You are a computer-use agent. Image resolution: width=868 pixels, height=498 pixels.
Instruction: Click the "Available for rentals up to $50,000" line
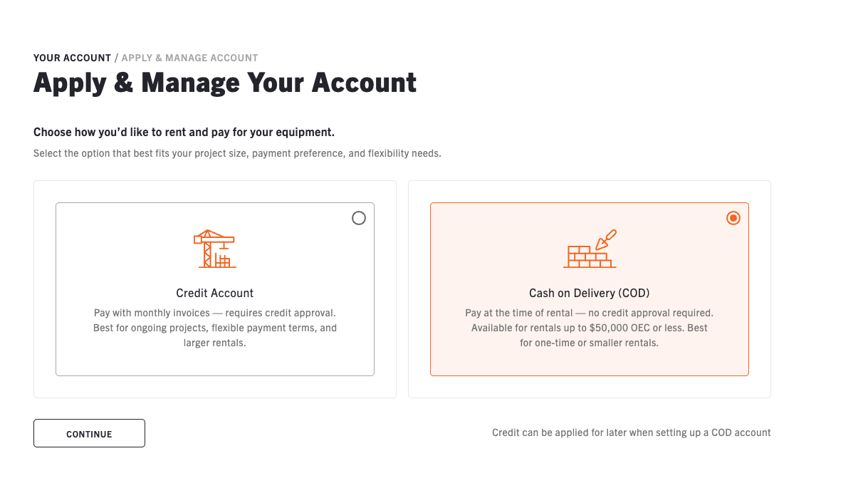coord(590,328)
